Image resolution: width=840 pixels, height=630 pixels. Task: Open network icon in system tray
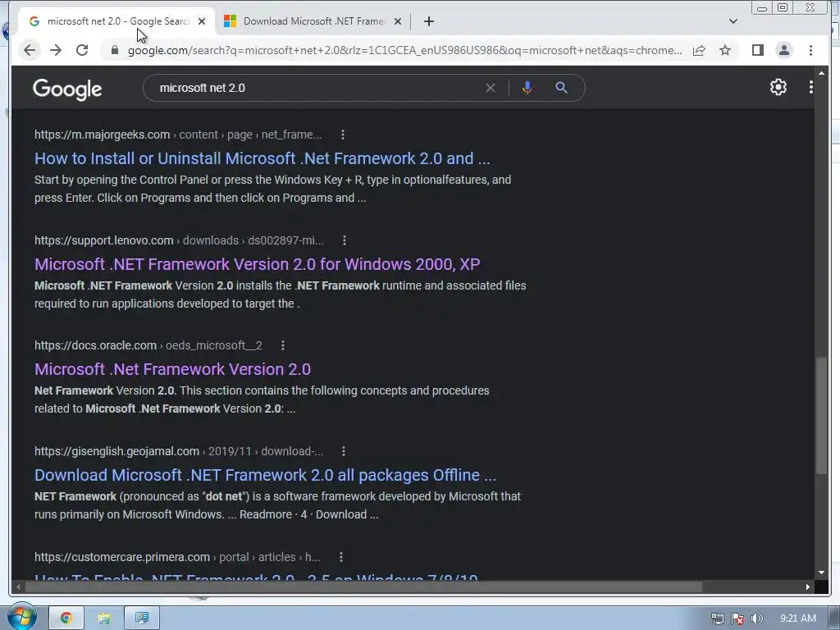pyautogui.click(x=717, y=619)
